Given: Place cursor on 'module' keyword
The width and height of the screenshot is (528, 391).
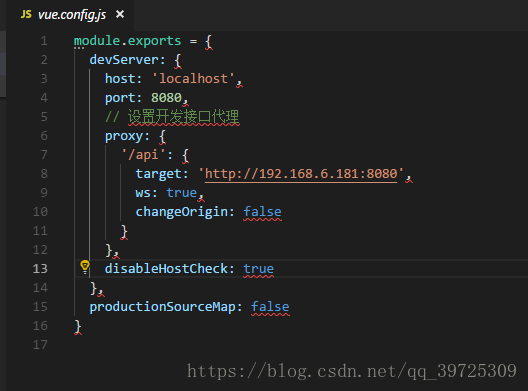Looking at the screenshot, I should click(x=97, y=41).
